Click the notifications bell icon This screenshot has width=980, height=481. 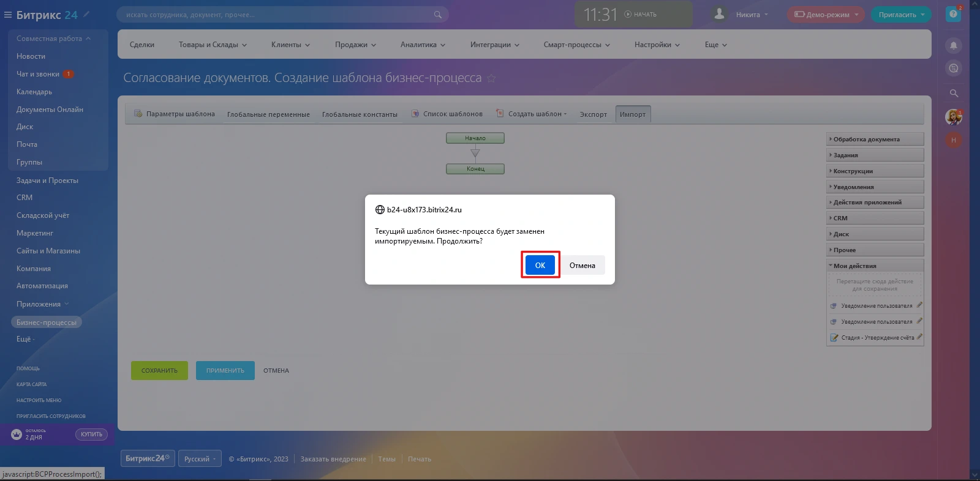point(953,45)
